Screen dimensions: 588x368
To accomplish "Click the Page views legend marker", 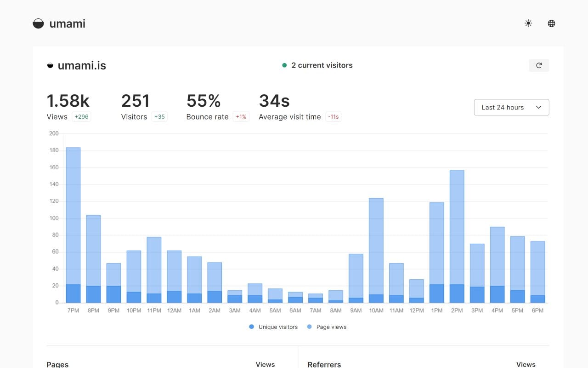I will 309,327.
